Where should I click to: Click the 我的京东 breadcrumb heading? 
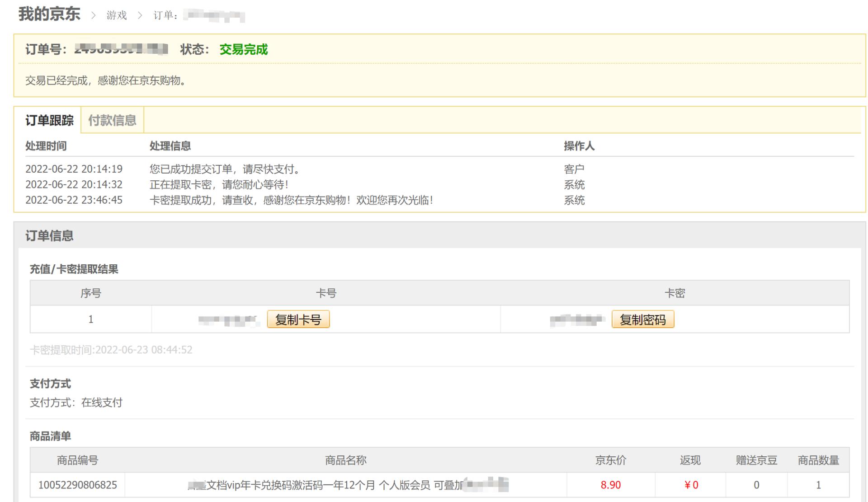[x=49, y=14]
